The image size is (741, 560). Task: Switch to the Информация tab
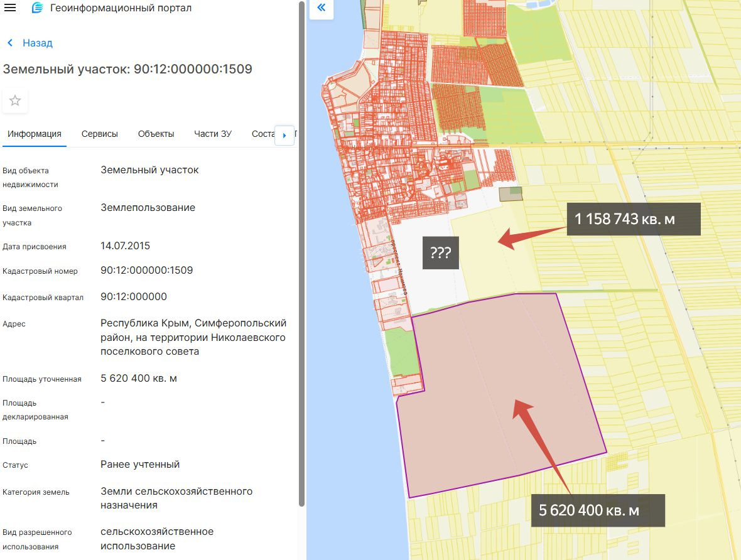[35, 134]
